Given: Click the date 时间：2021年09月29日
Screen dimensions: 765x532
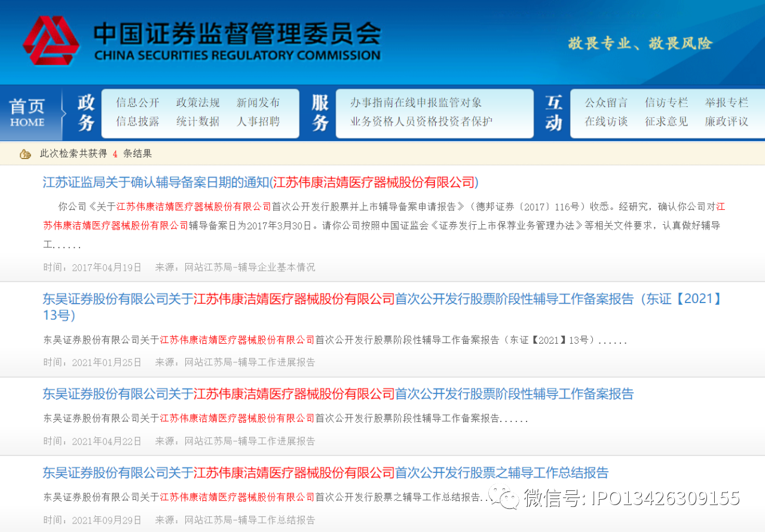Looking at the screenshot, I should click(x=92, y=520).
